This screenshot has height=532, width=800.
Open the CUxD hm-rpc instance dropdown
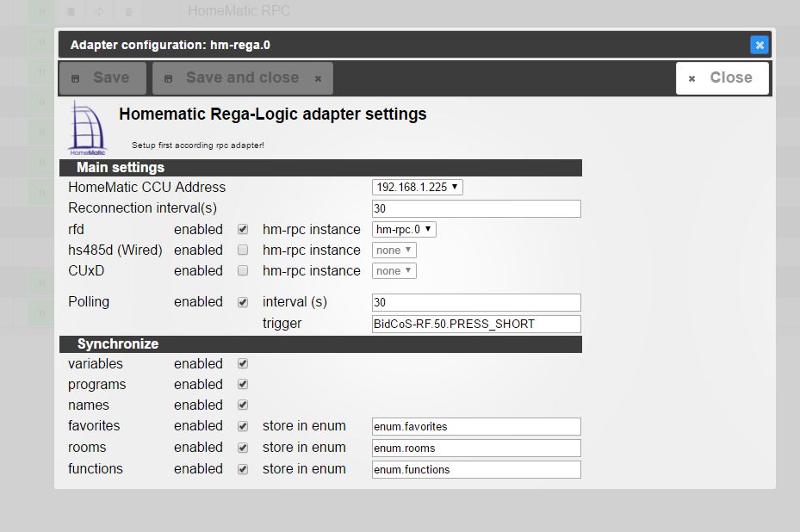point(394,271)
